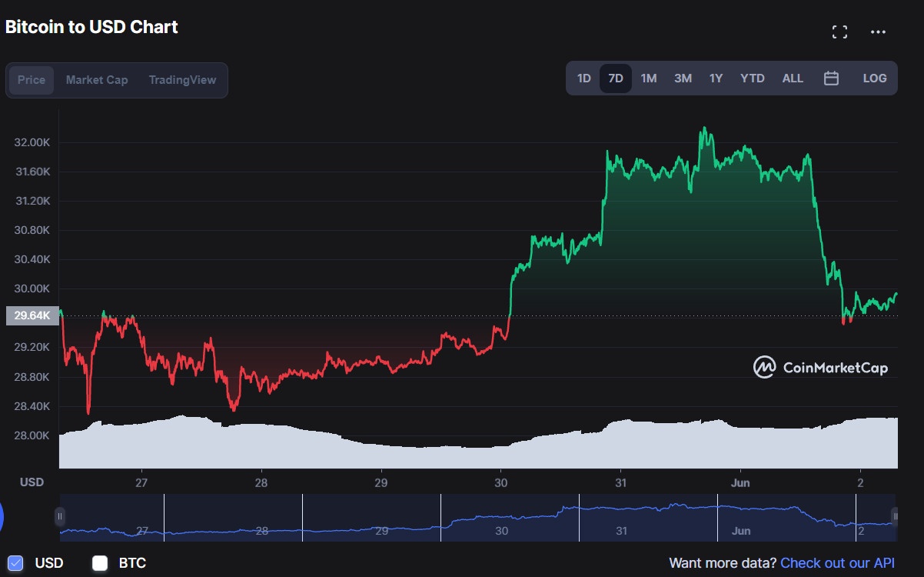The height and width of the screenshot is (577, 924).
Task: Enable the BTC currency checkbox
Action: (x=99, y=562)
